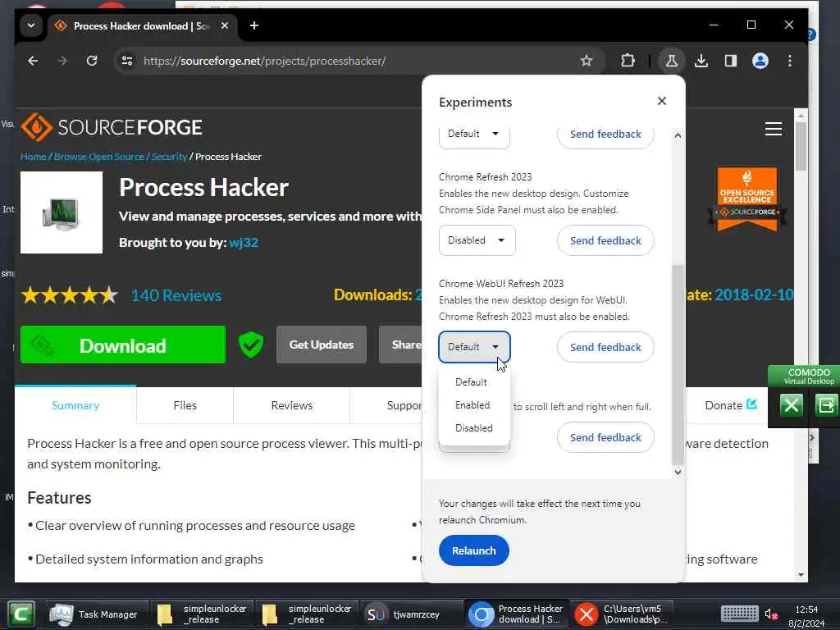Open the 140 Reviews link

click(x=176, y=295)
